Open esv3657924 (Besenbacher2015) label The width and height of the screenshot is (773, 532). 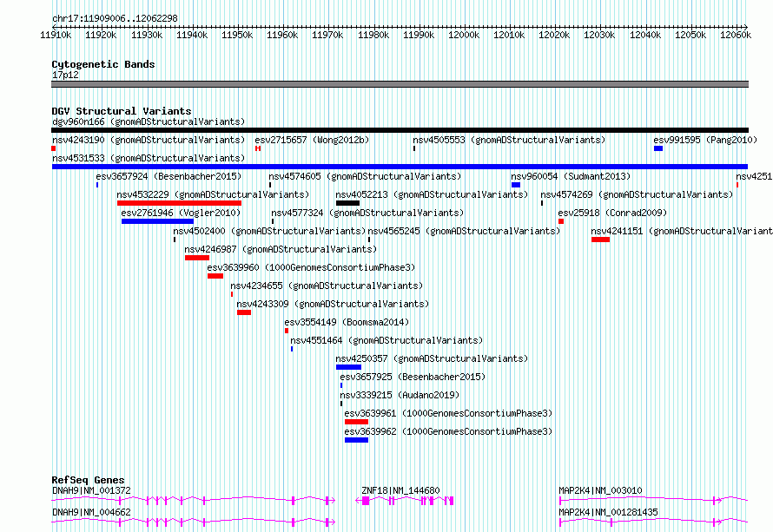168,176
